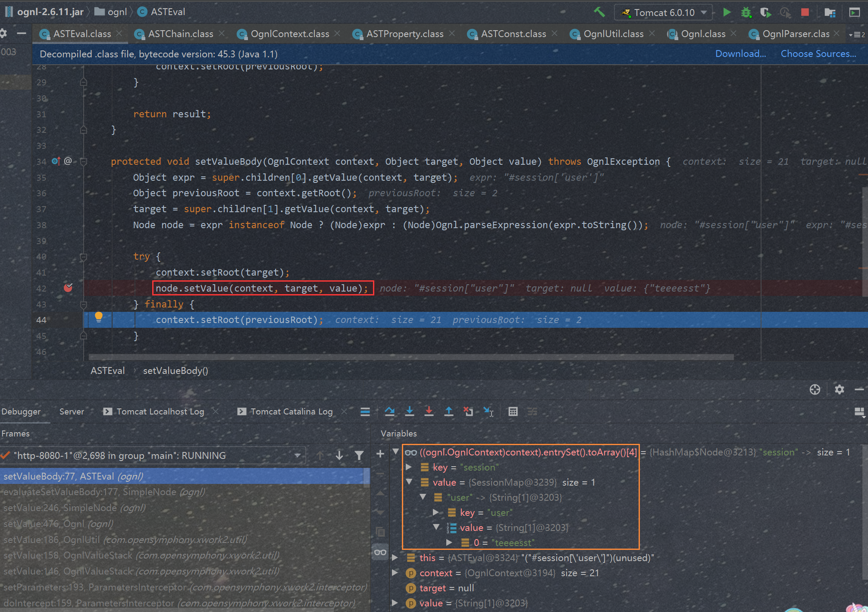Viewport: 868px width, 612px height.
Task: Click the Download... sources link
Action: pyautogui.click(x=740, y=54)
